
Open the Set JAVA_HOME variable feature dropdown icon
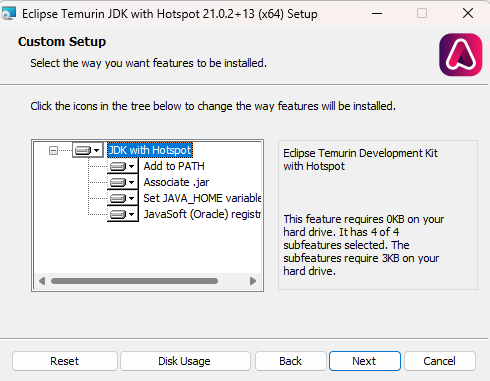(x=123, y=198)
